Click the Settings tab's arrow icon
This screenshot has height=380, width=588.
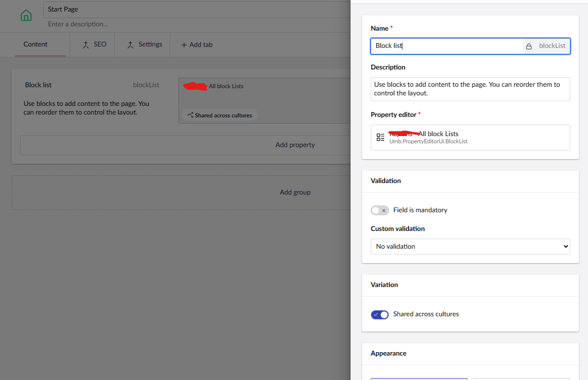click(x=130, y=45)
